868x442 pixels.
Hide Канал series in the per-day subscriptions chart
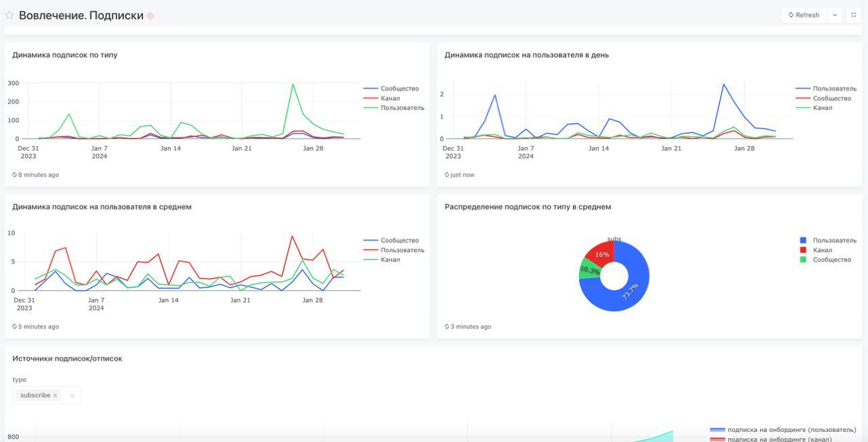point(822,108)
